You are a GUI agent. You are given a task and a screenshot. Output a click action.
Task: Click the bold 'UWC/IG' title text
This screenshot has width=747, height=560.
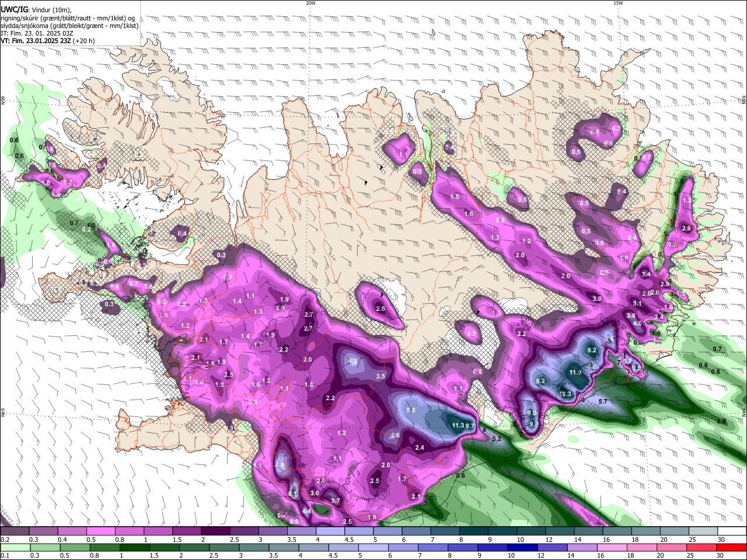pos(14,10)
